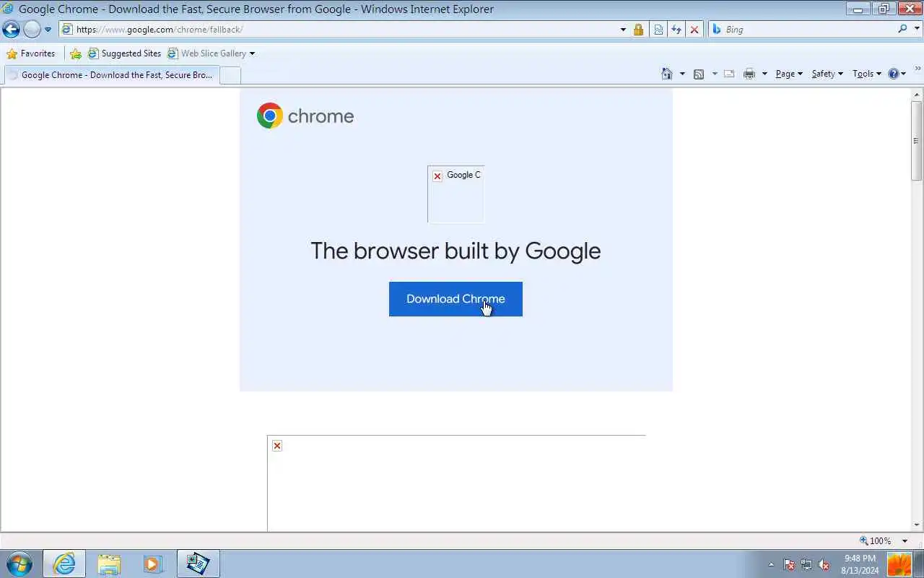Click the scrollbar up arrow
924x578 pixels.
click(917, 95)
